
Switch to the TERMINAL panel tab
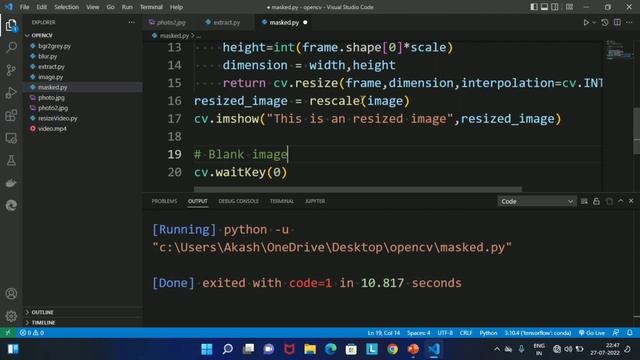click(282, 201)
